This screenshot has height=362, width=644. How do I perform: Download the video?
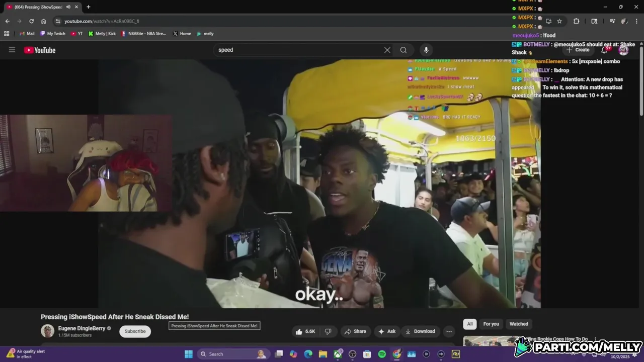(x=420, y=331)
